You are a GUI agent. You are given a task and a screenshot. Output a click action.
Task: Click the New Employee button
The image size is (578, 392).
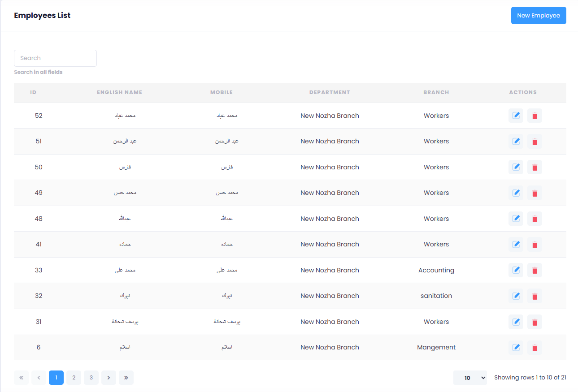pos(538,16)
